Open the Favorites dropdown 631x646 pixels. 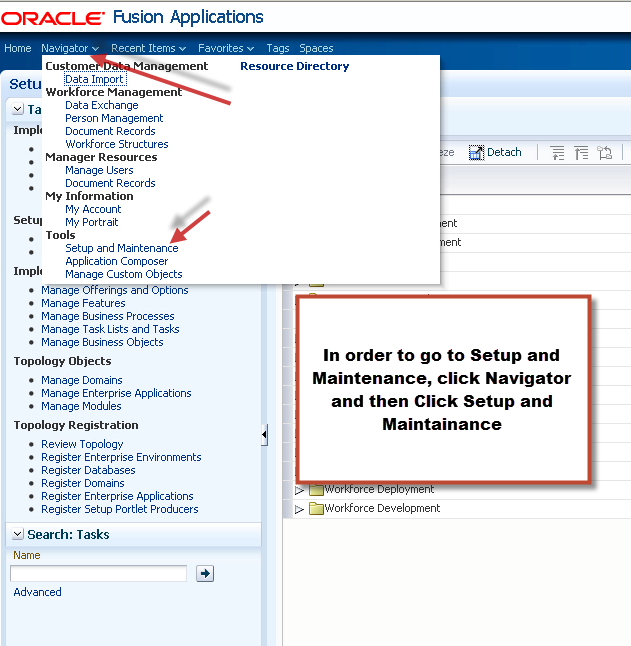point(226,48)
